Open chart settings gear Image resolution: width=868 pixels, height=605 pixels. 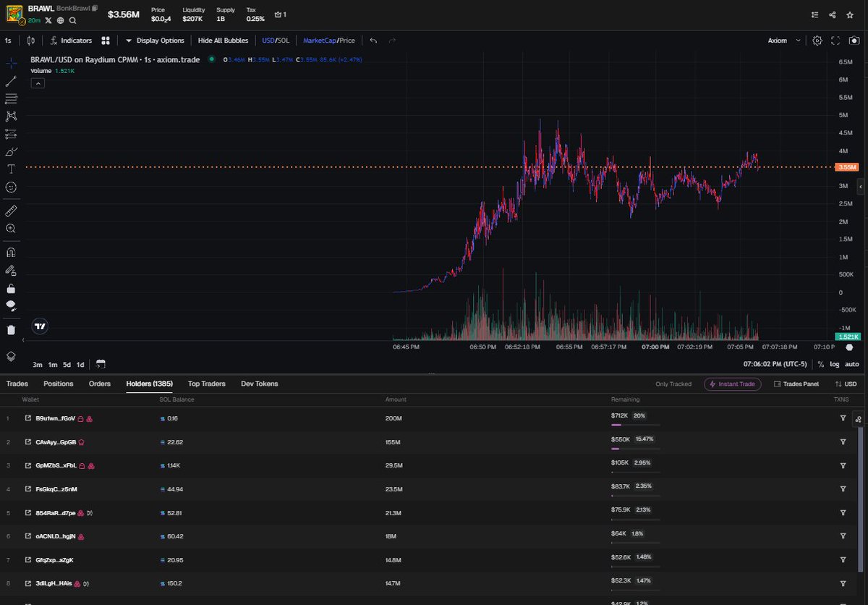tap(817, 41)
